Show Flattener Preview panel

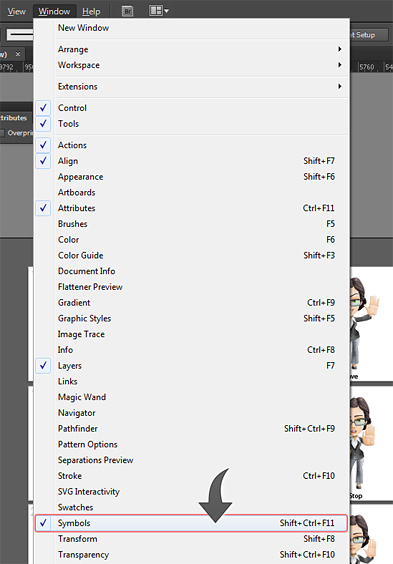(x=192, y=287)
